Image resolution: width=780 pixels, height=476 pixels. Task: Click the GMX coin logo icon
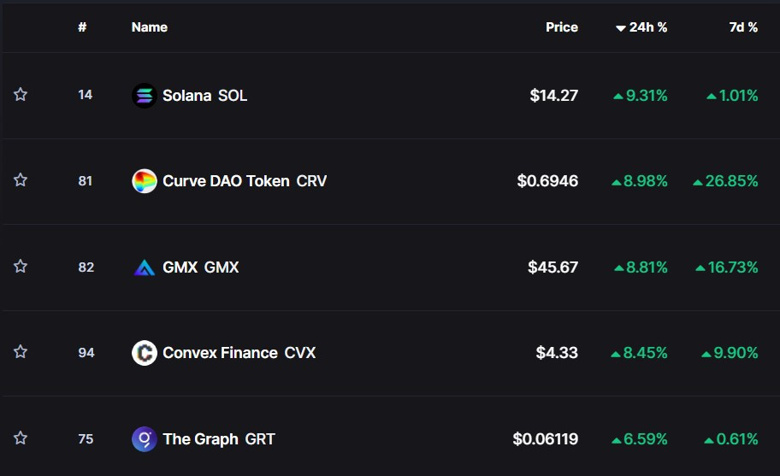pos(144,267)
